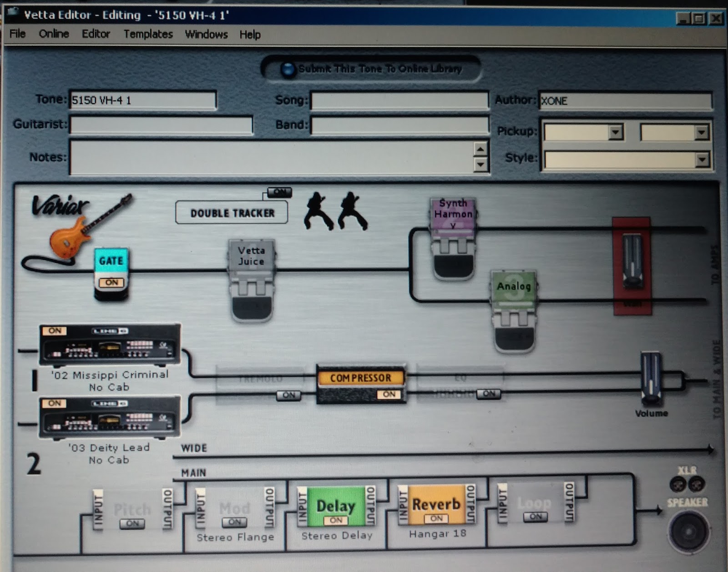
Task: Click the Variax guitar icon
Action: click(89, 226)
